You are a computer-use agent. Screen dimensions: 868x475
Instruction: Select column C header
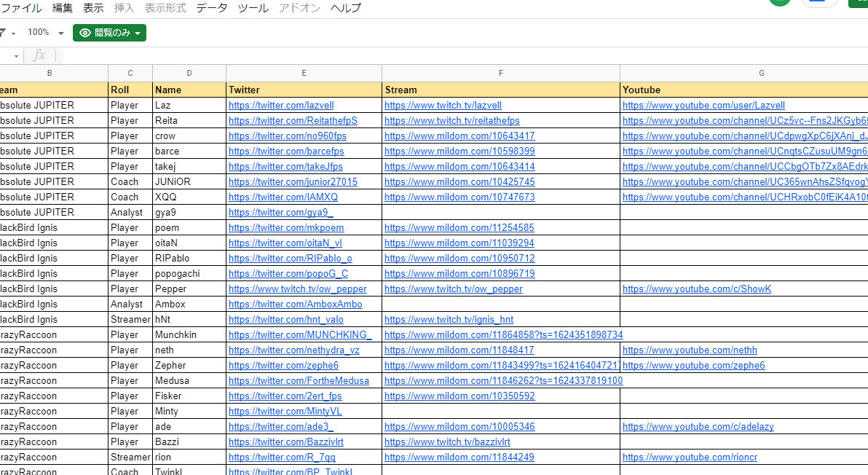(130, 73)
